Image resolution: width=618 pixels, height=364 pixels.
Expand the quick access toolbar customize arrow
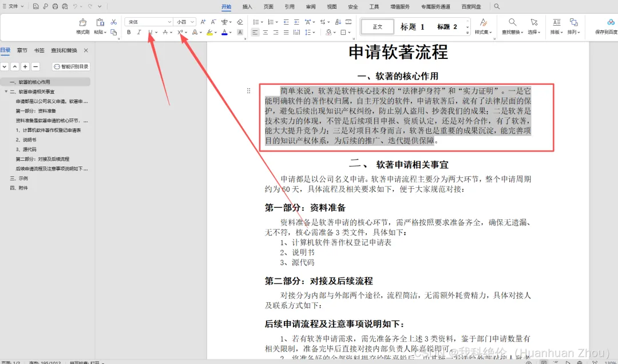pos(100,6)
